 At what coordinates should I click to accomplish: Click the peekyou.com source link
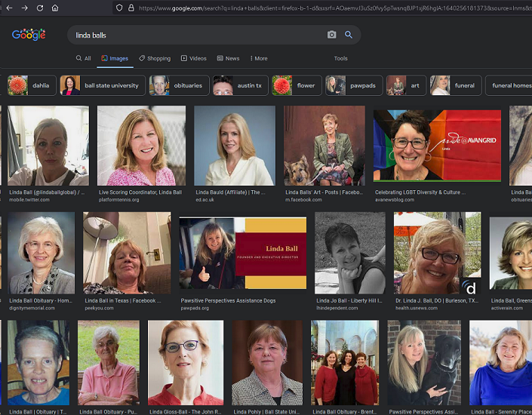click(99, 308)
